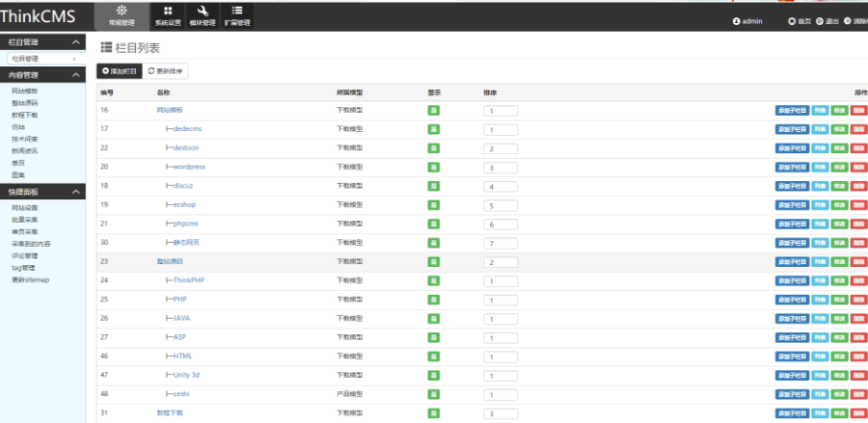The image size is (868, 423).
Task: Click the admin user icon
Action: (736, 21)
